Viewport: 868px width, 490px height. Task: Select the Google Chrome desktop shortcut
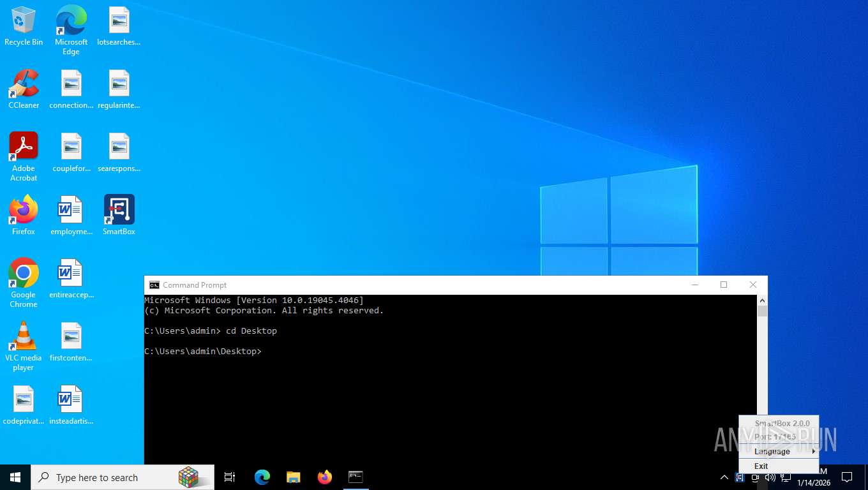[x=24, y=283]
